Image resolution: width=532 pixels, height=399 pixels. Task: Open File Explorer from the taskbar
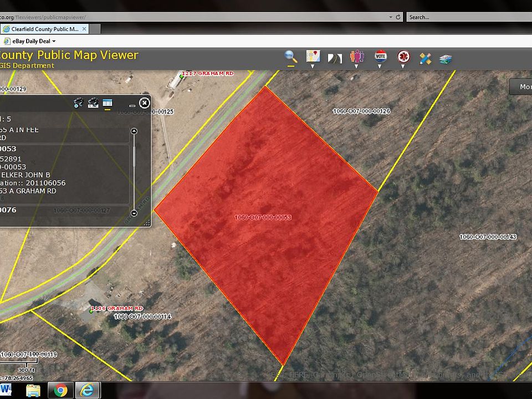(x=33, y=390)
